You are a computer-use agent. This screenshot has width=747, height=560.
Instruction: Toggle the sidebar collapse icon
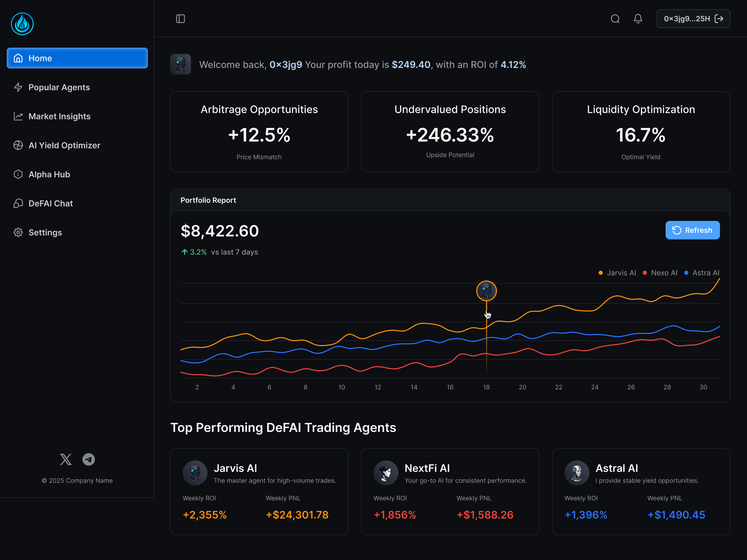[x=180, y=19]
